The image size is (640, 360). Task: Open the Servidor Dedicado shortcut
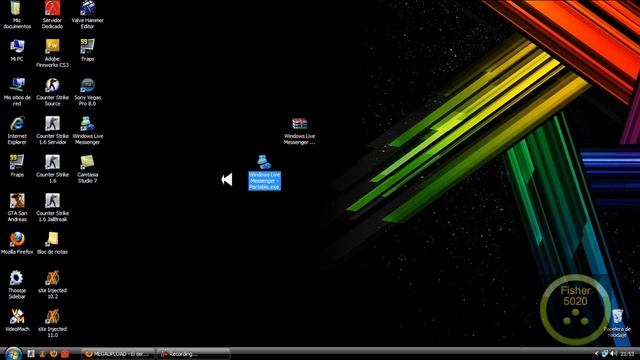pos(52,15)
